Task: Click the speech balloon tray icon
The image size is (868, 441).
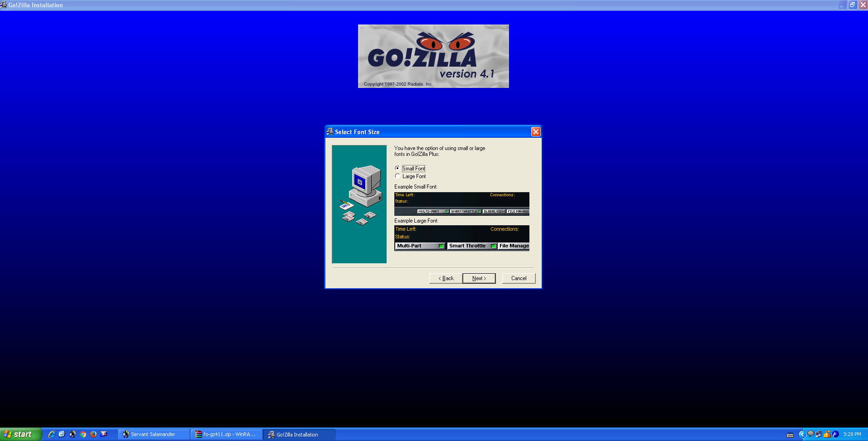Action: coord(810,434)
